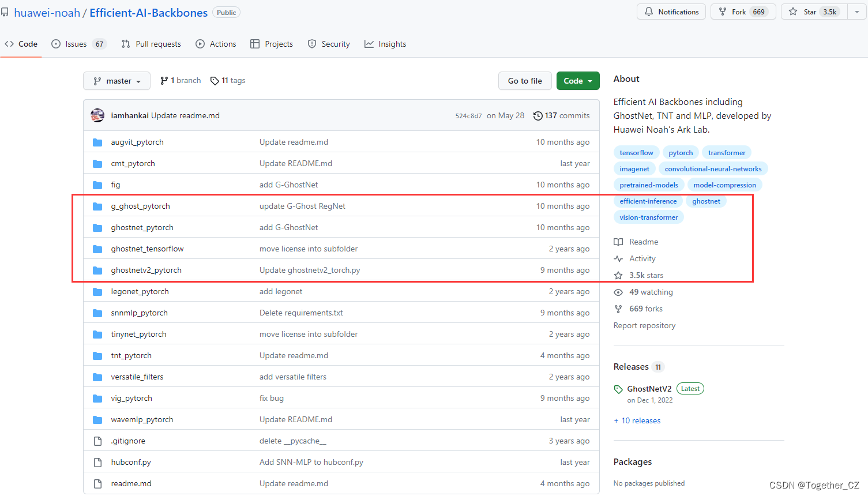
Task: Click the branch icon beside 1 branch
Action: pos(164,81)
